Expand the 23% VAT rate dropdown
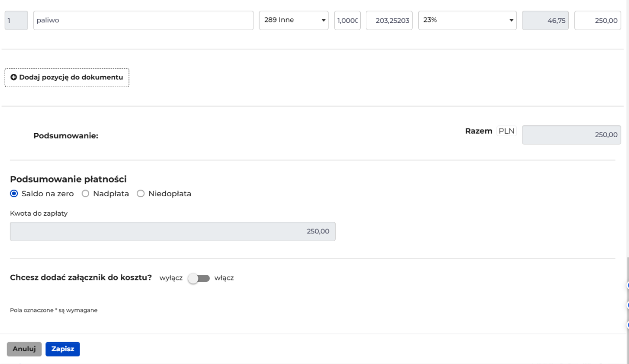 click(x=467, y=20)
